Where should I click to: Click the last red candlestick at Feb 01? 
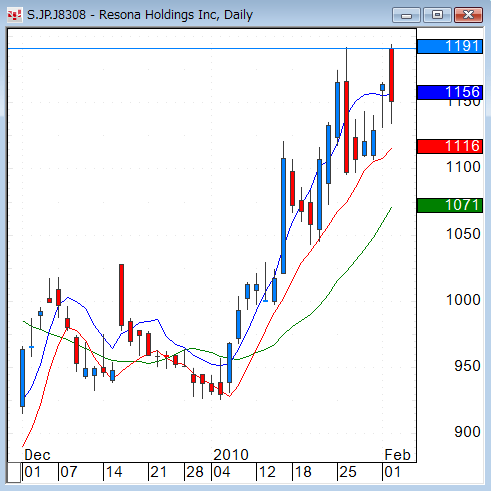(391, 75)
